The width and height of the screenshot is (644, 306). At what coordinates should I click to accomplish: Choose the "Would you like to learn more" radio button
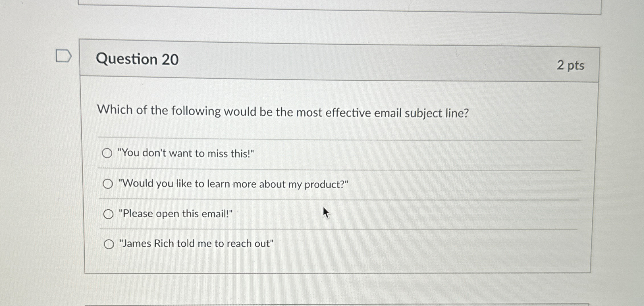point(108,184)
